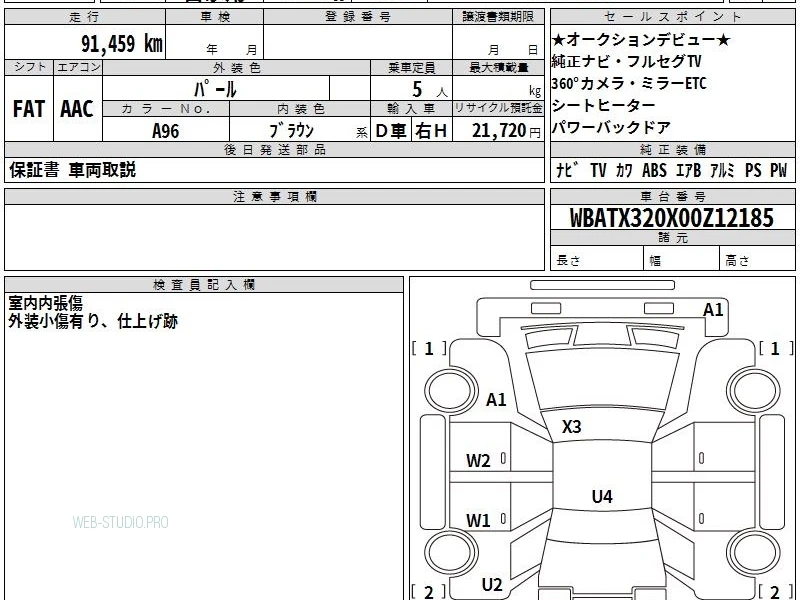This screenshot has width=800, height=600.
Task: Click the 高さ height field
Action: tap(758, 258)
